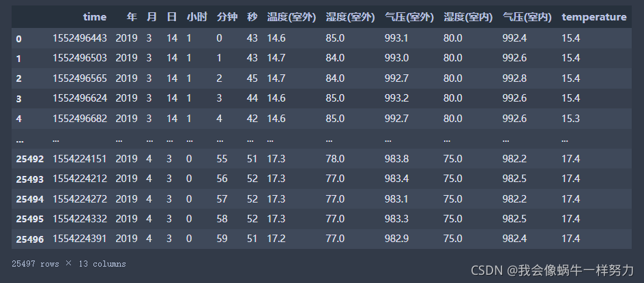This screenshot has height=283, width=644.
Task: Click time value 1552496682
Action: click(80, 119)
